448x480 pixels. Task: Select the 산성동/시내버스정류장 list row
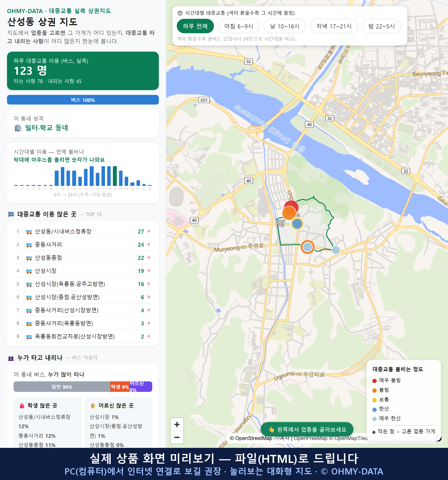click(83, 232)
